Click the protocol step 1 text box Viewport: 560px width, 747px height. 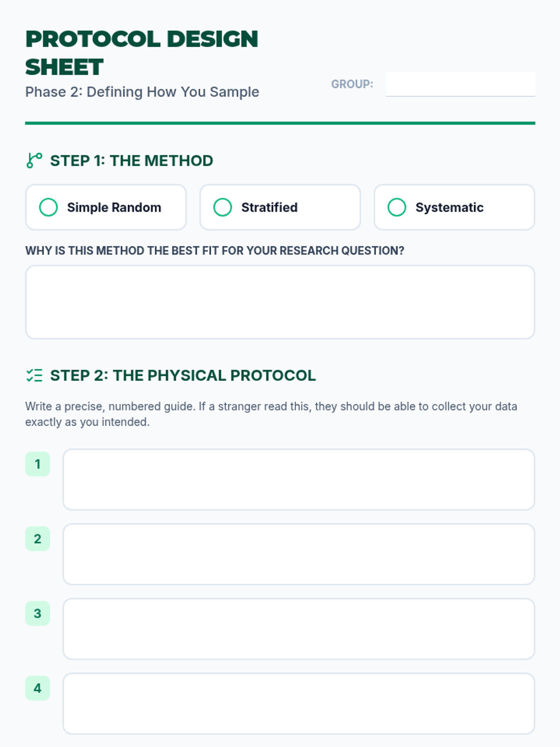[x=299, y=479]
